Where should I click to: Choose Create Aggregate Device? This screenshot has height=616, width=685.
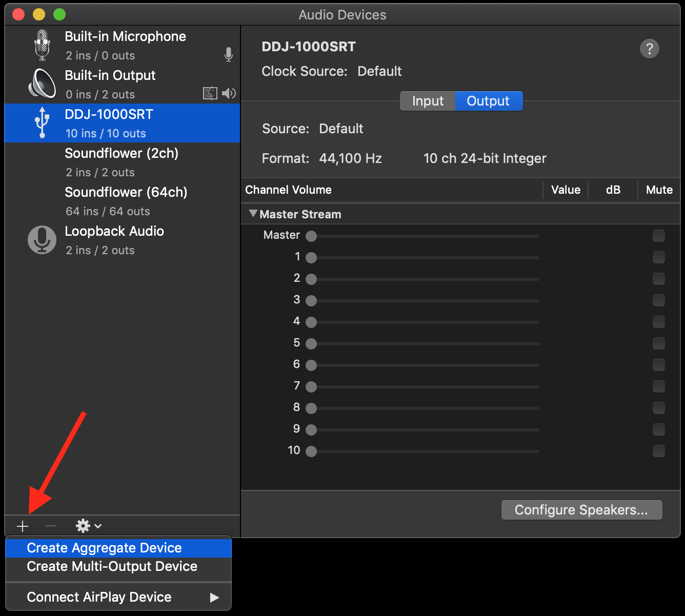pyautogui.click(x=118, y=548)
